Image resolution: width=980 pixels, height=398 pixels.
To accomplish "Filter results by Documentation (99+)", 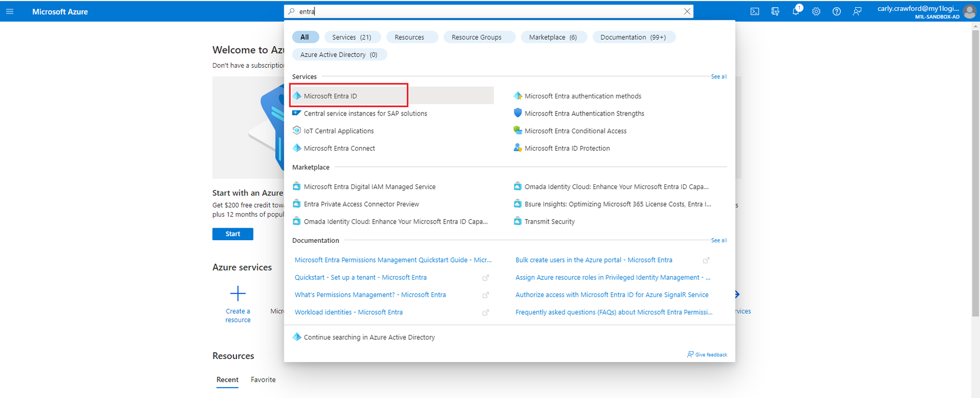I will coord(633,37).
